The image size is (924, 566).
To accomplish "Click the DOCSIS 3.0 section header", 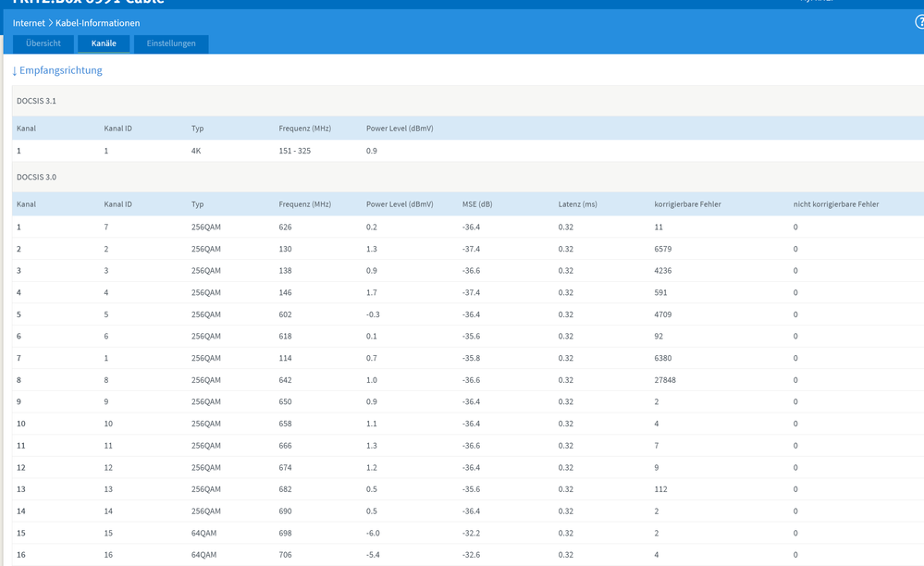I will 37,177.
